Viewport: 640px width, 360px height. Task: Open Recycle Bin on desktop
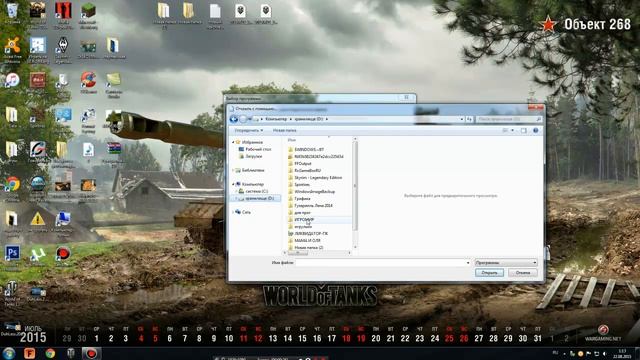coord(12,12)
